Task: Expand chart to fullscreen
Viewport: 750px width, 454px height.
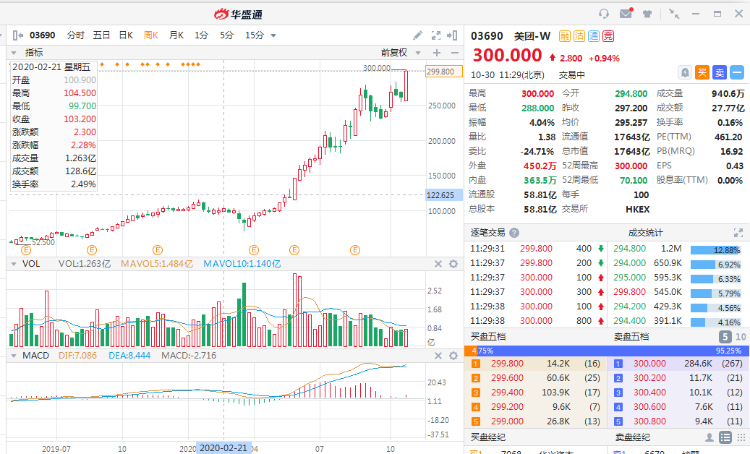Action: 436,35
